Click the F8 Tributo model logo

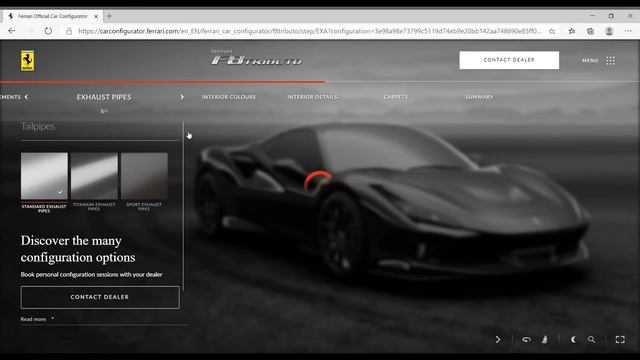pyautogui.click(x=257, y=58)
